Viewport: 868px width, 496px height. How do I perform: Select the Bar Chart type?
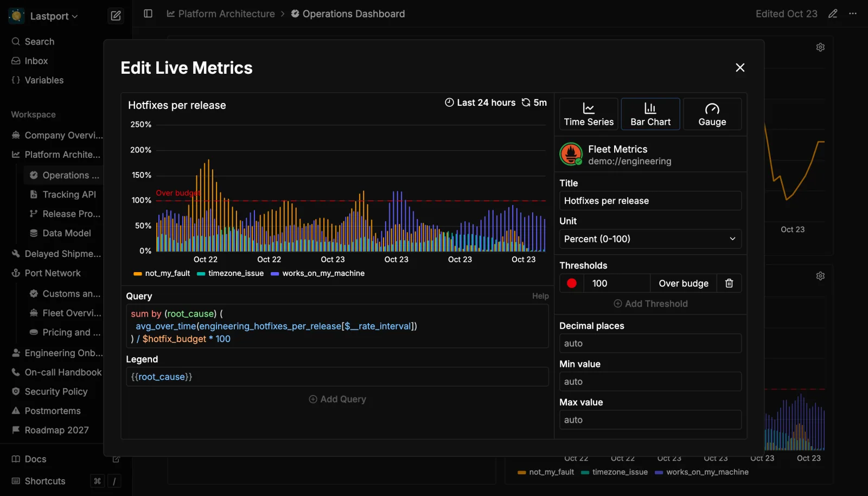(650, 114)
